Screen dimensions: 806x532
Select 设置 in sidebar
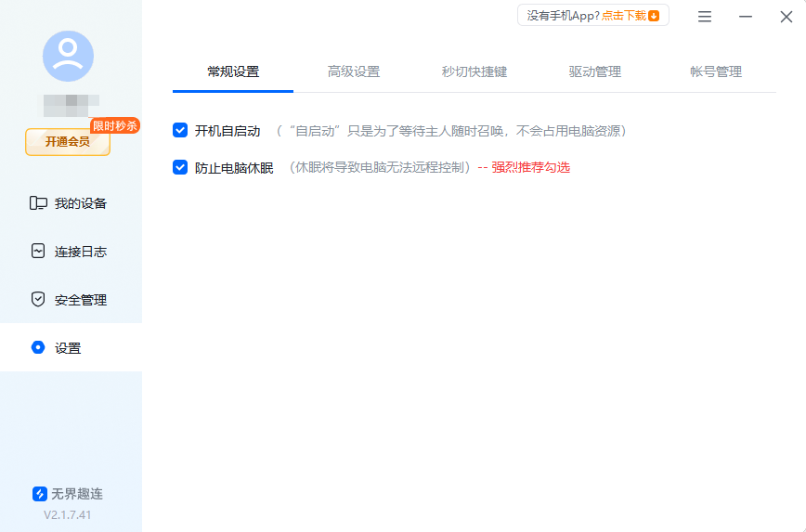[x=71, y=347]
